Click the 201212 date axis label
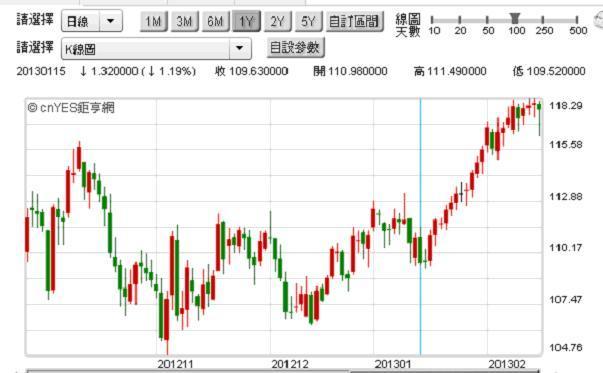The width and height of the screenshot is (603, 373). pyautogui.click(x=290, y=364)
